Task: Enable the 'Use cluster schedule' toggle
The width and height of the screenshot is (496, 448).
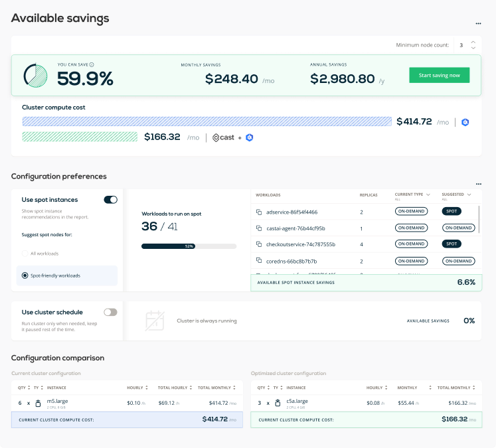Action: (x=110, y=312)
